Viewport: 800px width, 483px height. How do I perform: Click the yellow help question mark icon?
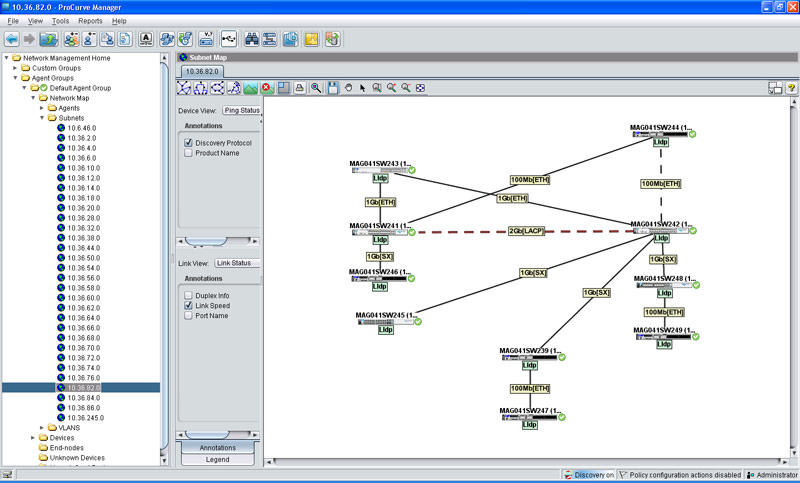pos(791,88)
